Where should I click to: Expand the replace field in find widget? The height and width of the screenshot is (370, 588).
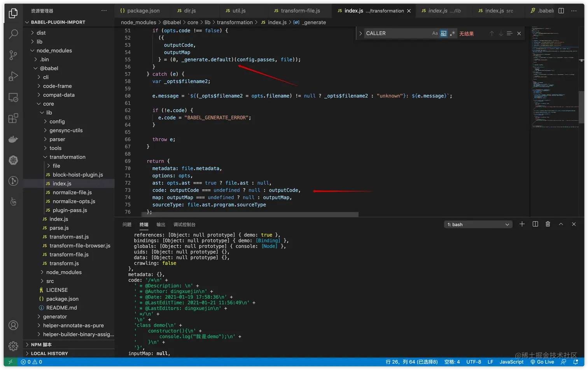coord(360,33)
